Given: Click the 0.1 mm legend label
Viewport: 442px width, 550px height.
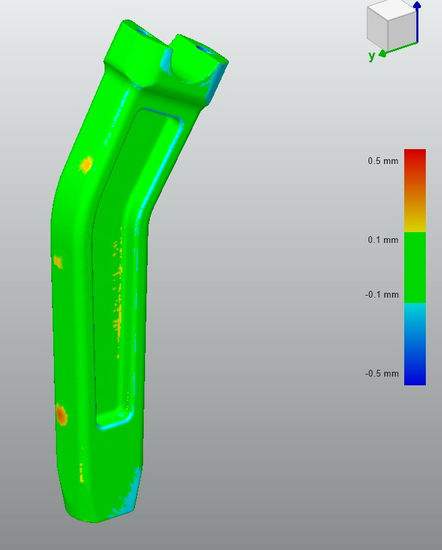Looking at the screenshot, I should click(x=383, y=240).
